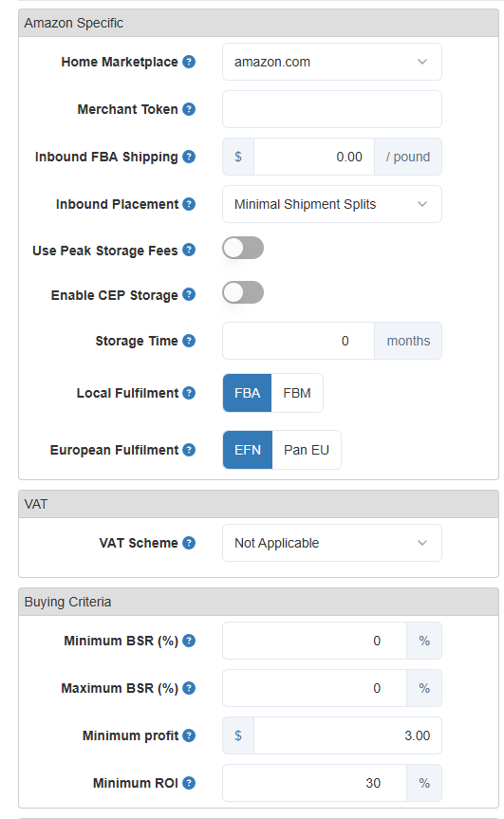
Task: Enable Use Peak Storage Fees switch
Action: click(x=243, y=248)
